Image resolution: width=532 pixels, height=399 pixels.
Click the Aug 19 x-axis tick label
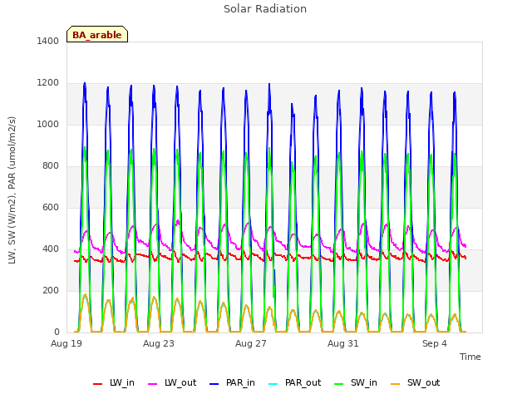click(66, 343)
